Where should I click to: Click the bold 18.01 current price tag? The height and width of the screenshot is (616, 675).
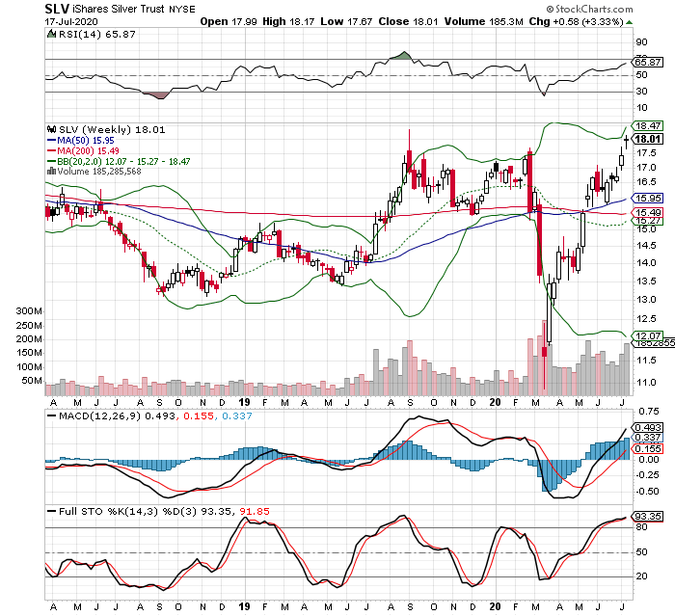(x=646, y=140)
